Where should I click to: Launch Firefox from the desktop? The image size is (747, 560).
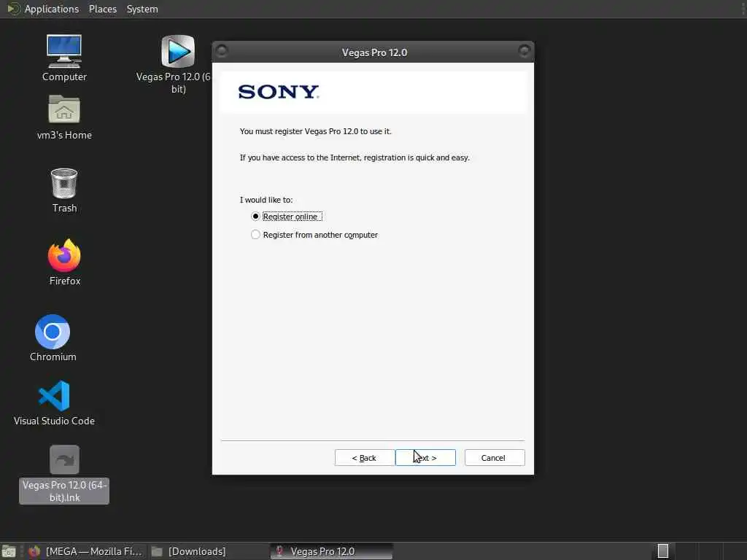pos(64,262)
